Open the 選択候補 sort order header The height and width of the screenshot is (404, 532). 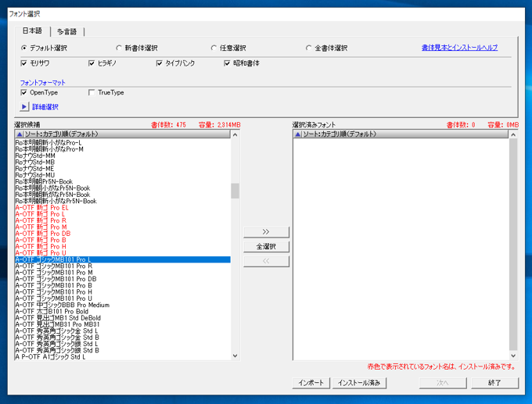click(123, 134)
